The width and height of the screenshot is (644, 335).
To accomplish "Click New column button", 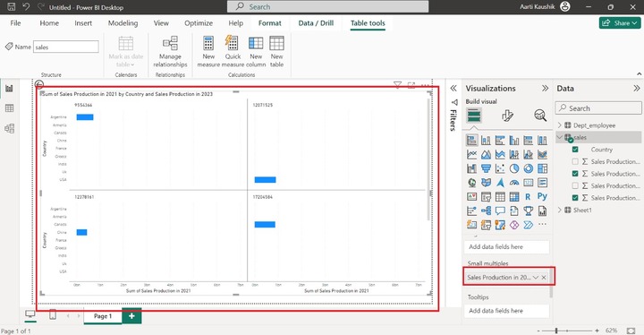I will pos(256,51).
